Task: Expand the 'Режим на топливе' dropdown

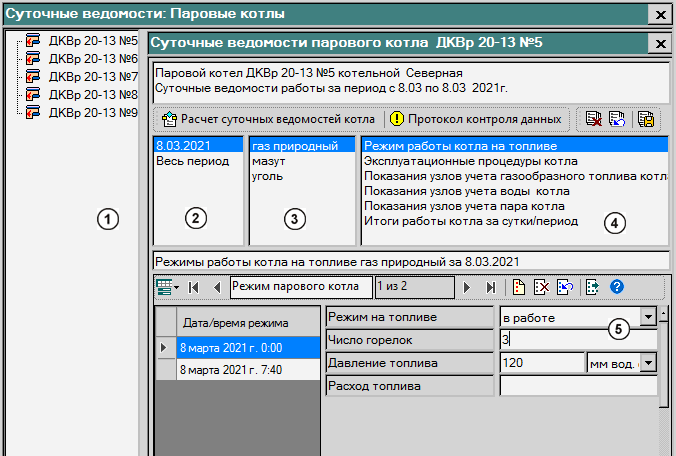Action: [x=648, y=317]
